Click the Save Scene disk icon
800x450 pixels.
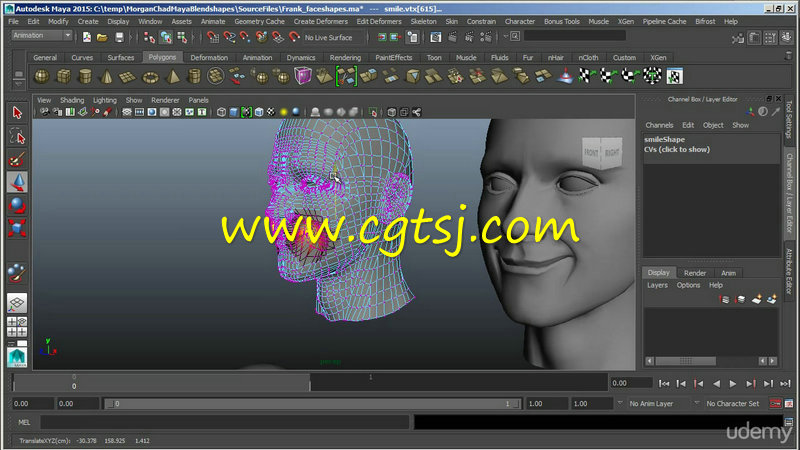(119, 37)
